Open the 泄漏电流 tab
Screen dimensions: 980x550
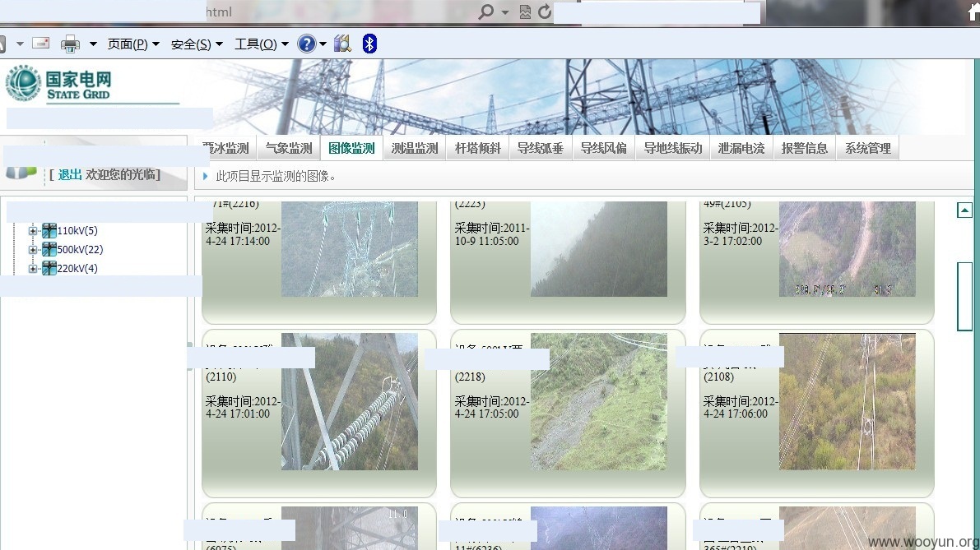pos(741,148)
